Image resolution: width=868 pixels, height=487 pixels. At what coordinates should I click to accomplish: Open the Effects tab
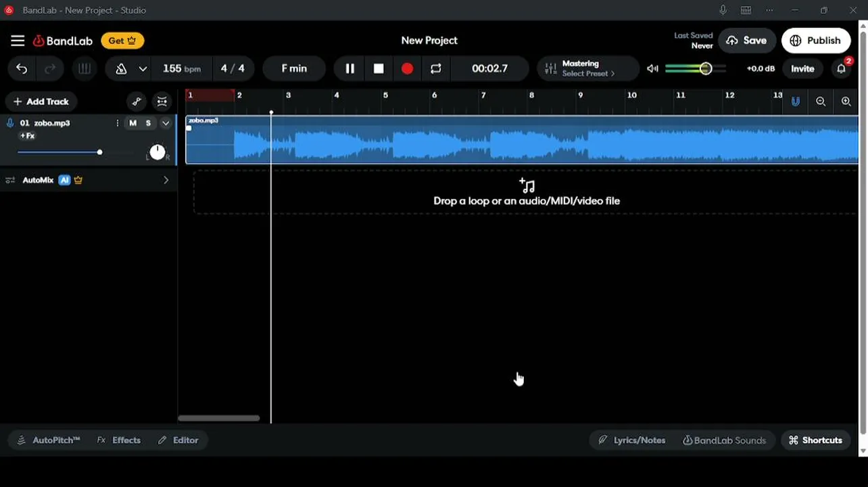(118, 440)
